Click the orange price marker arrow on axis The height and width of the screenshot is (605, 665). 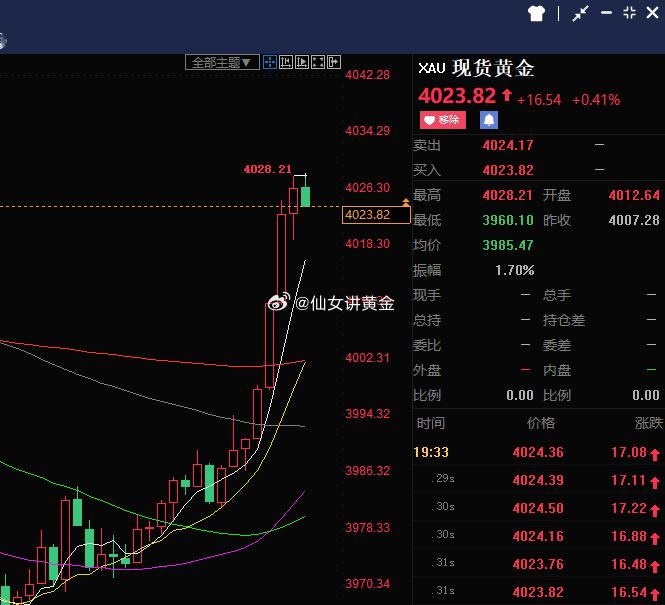click(406, 202)
